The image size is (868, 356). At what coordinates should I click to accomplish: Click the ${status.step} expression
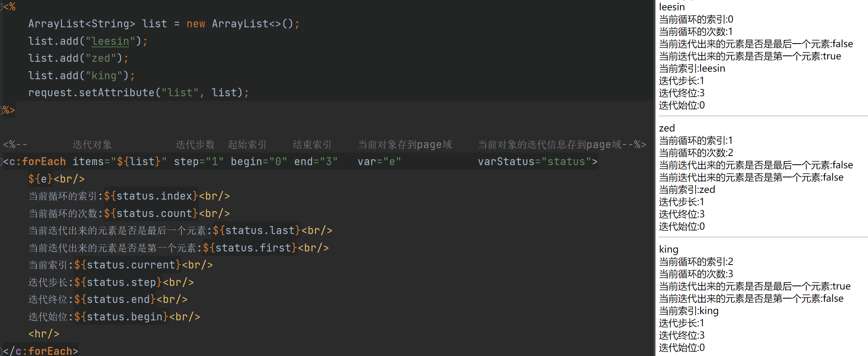(118, 282)
